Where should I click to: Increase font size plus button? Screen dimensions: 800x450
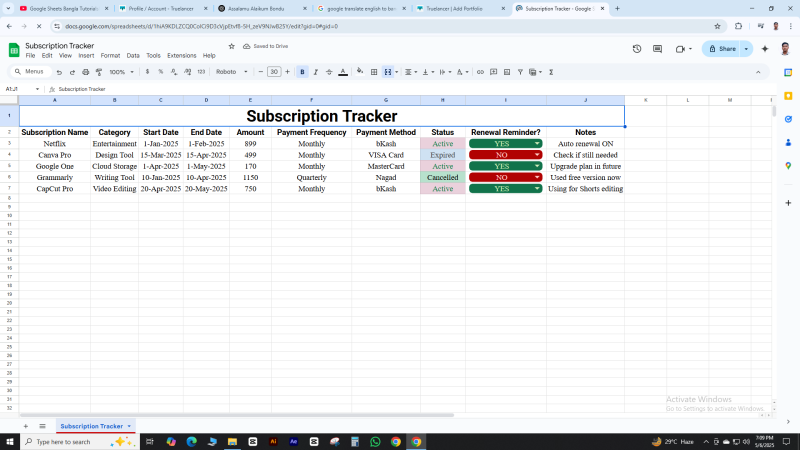tap(287, 72)
